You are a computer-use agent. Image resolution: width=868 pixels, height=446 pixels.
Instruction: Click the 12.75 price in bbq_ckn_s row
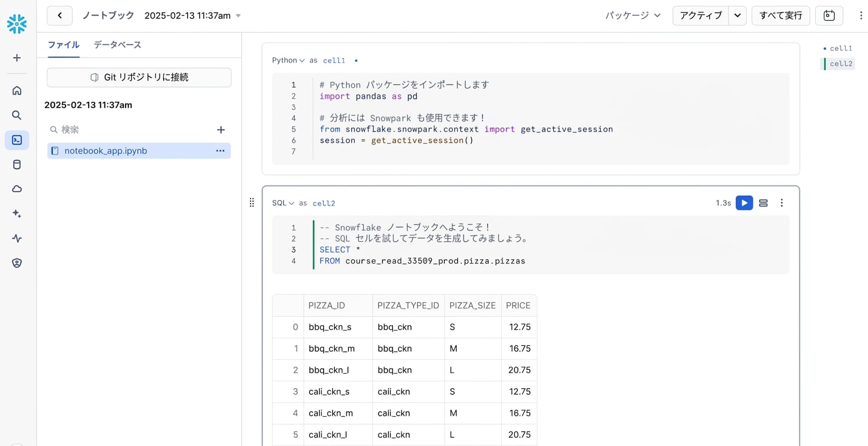coord(519,327)
